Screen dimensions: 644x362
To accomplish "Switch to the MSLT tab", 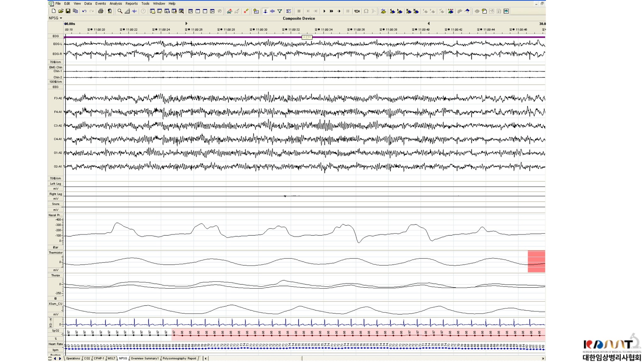I will (x=111, y=359).
